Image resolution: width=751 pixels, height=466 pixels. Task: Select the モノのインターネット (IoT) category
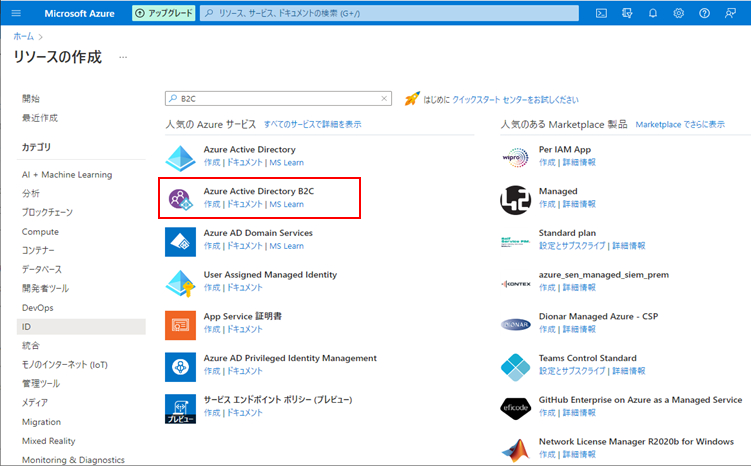(65, 364)
